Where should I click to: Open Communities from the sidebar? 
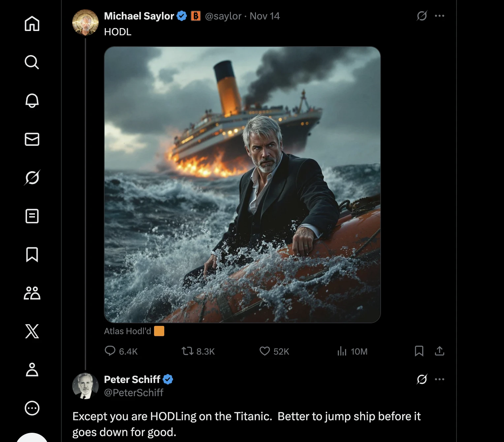coord(32,293)
